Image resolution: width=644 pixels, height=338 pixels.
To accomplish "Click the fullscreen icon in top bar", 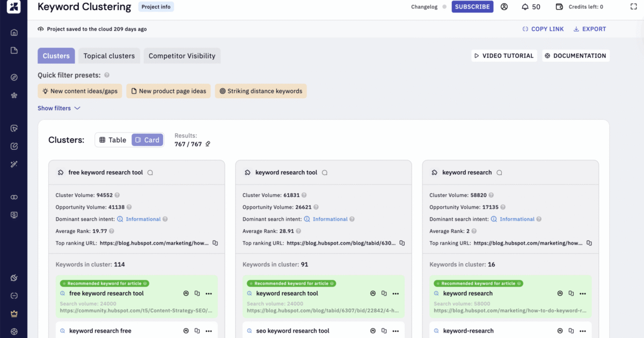I will coord(632,7).
